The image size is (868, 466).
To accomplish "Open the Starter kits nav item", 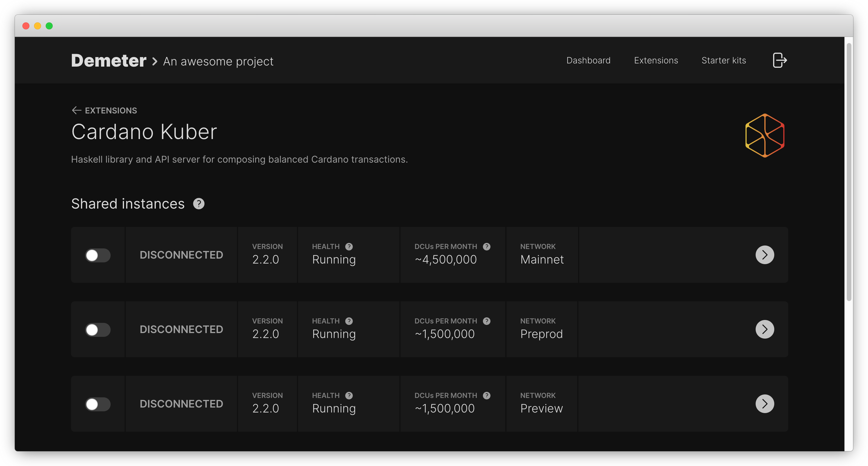I will pyautogui.click(x=723, y=60).
